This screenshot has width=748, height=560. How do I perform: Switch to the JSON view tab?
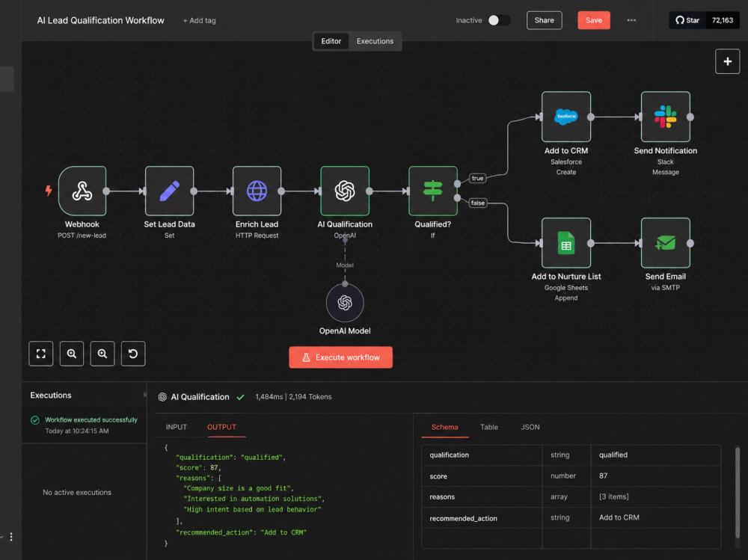(x=530, y=427)
